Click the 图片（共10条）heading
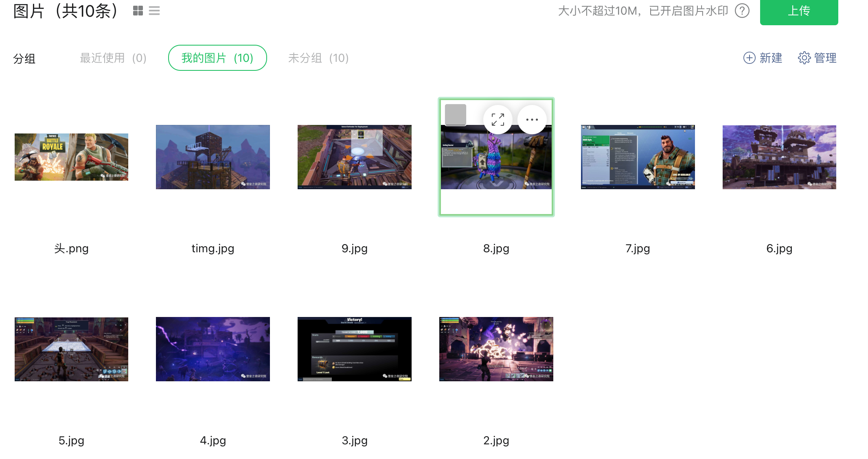The height and width of the screenshot is (459, 868). tap(66, 11)
